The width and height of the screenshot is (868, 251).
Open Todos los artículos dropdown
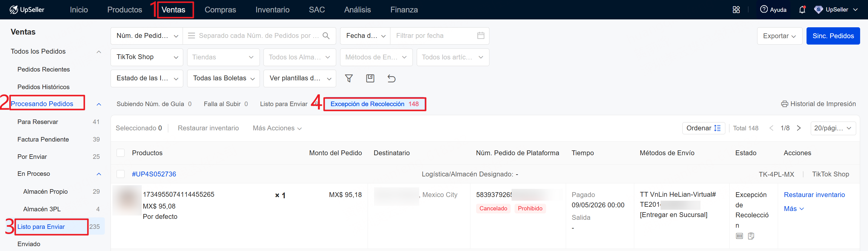click(452, 57)
